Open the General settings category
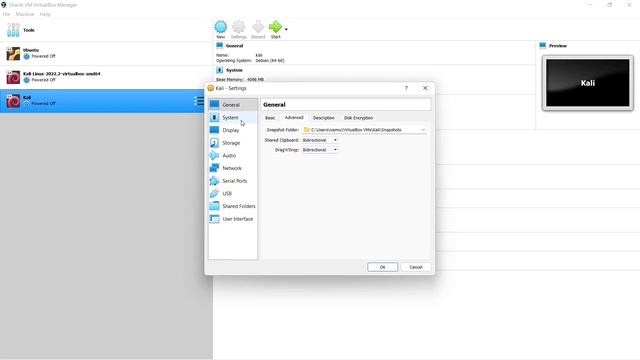 [x=233, y=105]
